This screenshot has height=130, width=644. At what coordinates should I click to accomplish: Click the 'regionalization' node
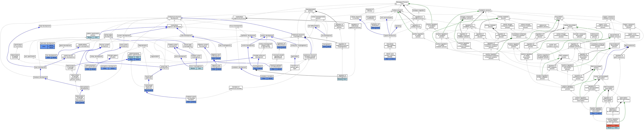(x=143, y=46)
